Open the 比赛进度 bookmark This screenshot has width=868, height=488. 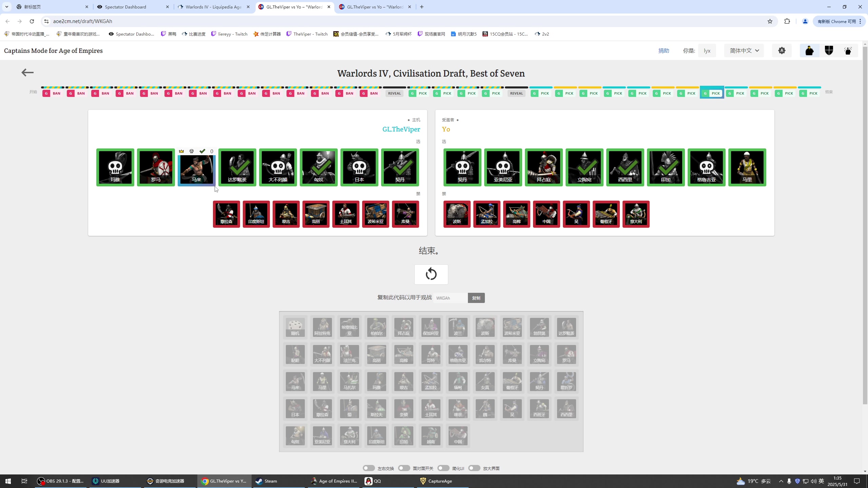194,34
